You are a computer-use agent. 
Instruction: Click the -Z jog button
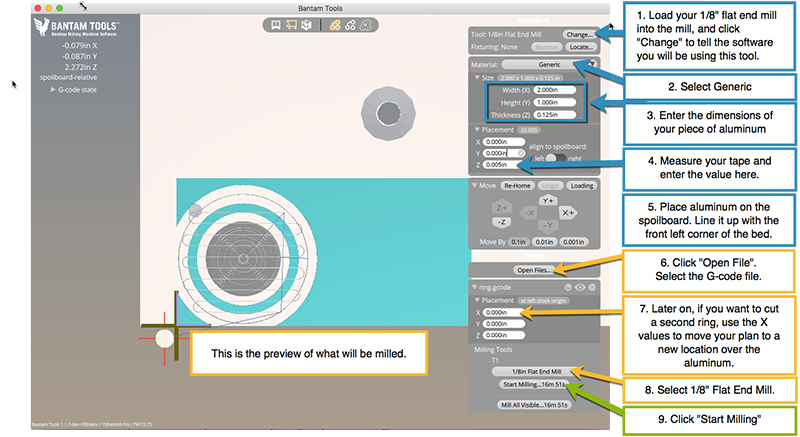(x=502, y=222)
